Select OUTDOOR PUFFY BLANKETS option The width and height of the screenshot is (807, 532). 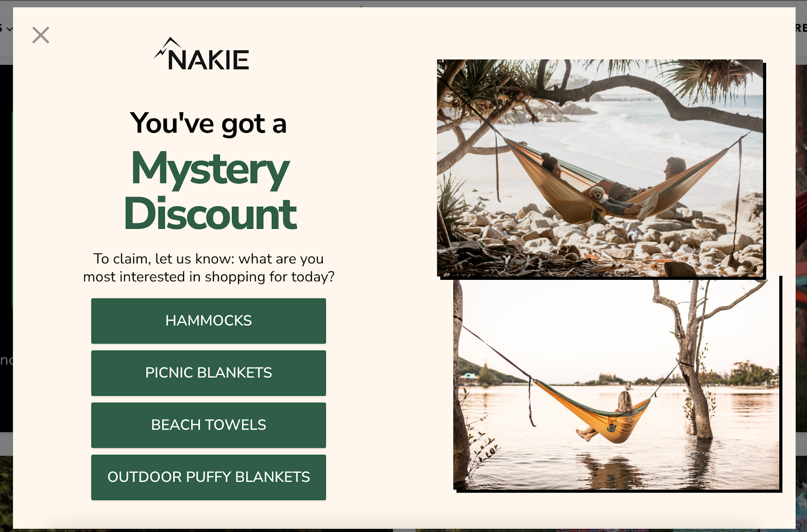[x=208, y=478]
